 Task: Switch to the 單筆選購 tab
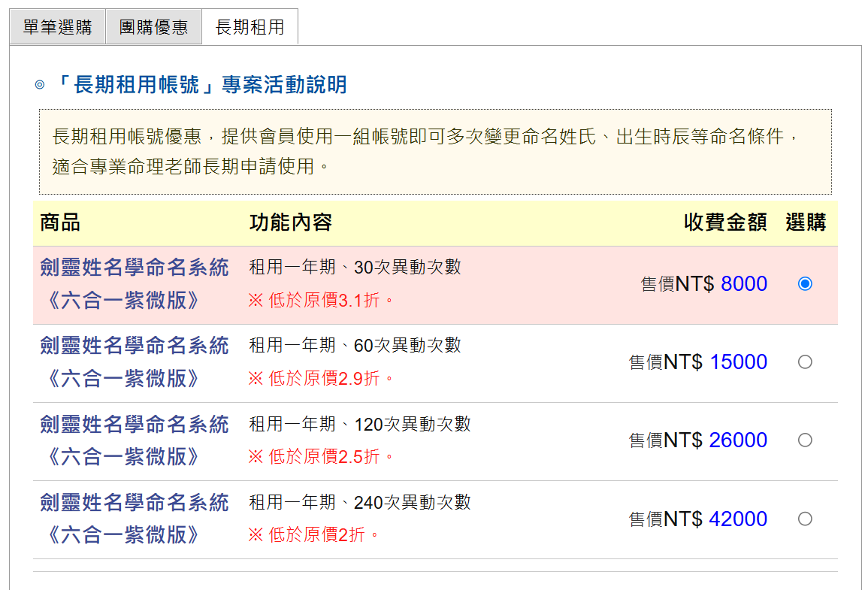(57, 28)
